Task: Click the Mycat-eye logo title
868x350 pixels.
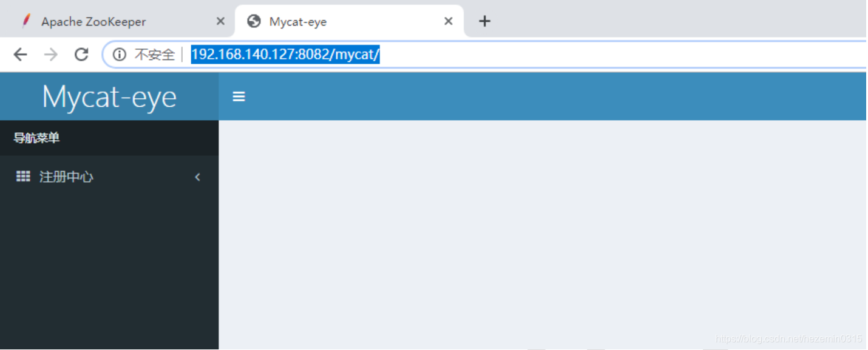Action: click(109, 96)
